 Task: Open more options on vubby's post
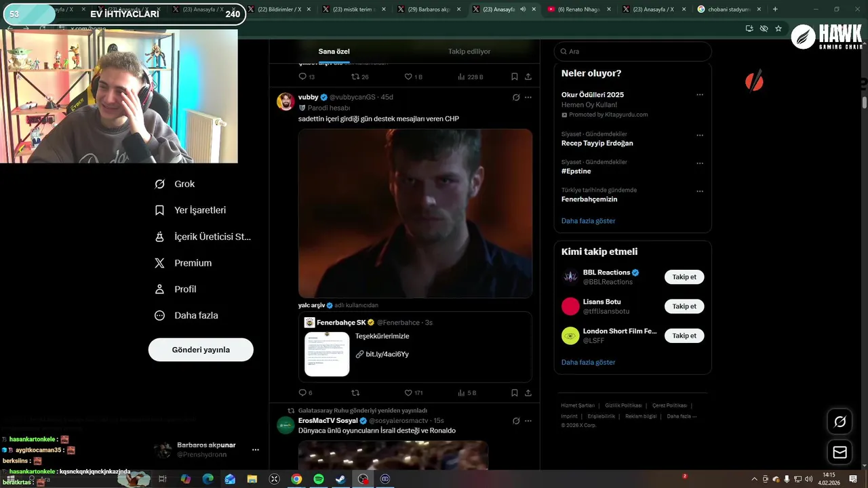pos(528,97)
